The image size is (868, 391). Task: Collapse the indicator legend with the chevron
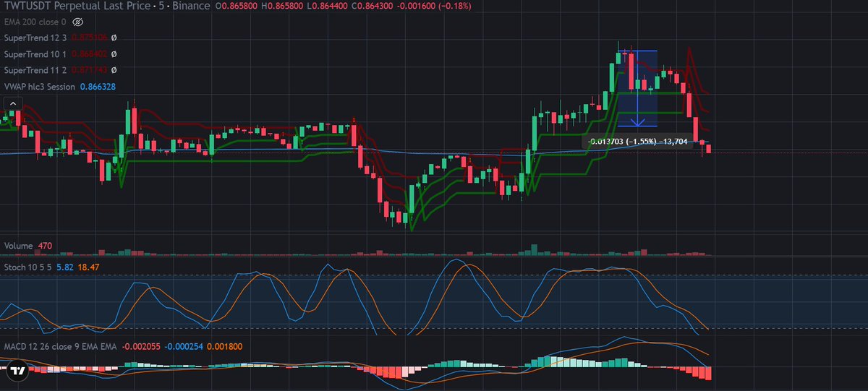pos(12,103)
